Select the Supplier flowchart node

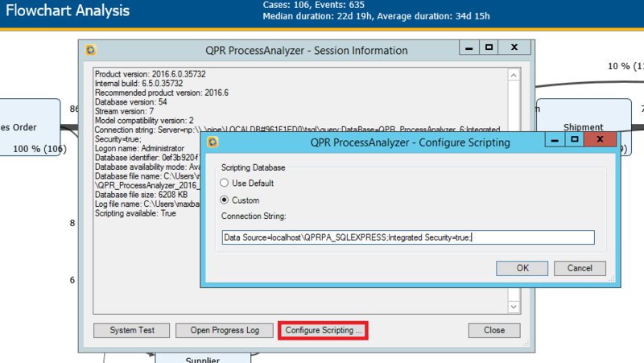click(203, 358)
